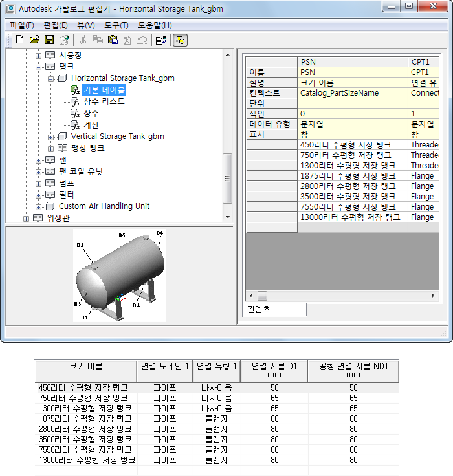
Task: Expand the 지붕창 tree node
Action: [x=38, y=56]
